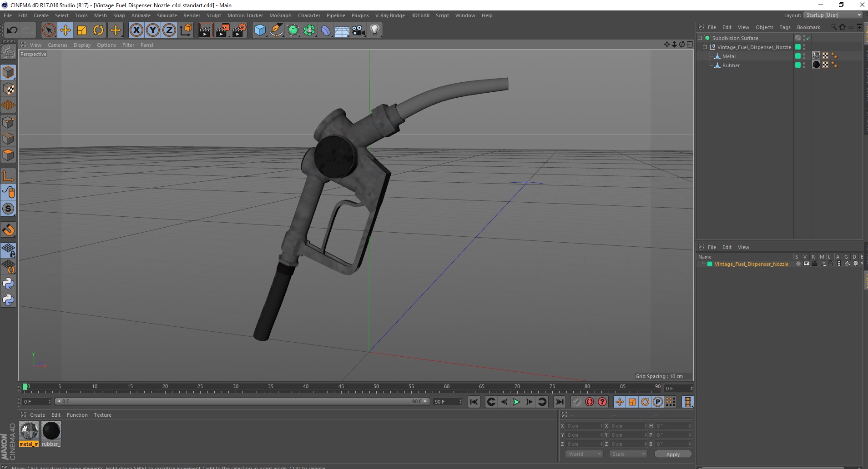Select the rubber material thumbnail
The width and height of the screenshot is (868, 469).
(51, 434)
